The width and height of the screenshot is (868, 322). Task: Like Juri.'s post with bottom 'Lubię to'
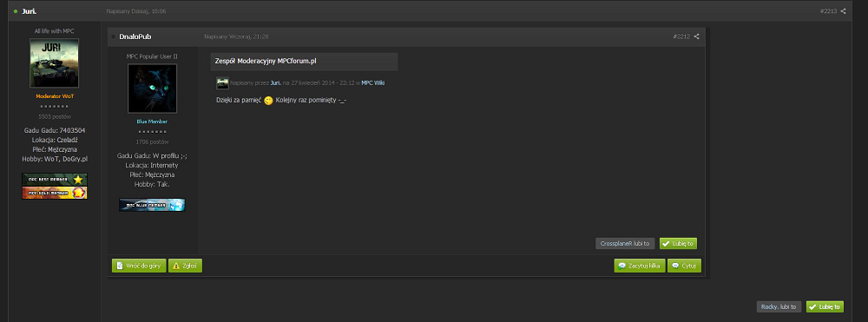pos(825,306)
